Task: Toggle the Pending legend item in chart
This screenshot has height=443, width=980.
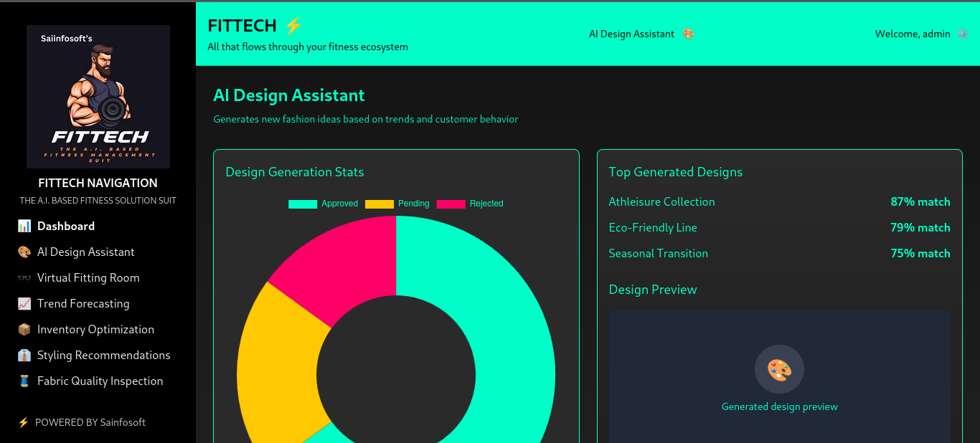Action: (x=397, y=204)
